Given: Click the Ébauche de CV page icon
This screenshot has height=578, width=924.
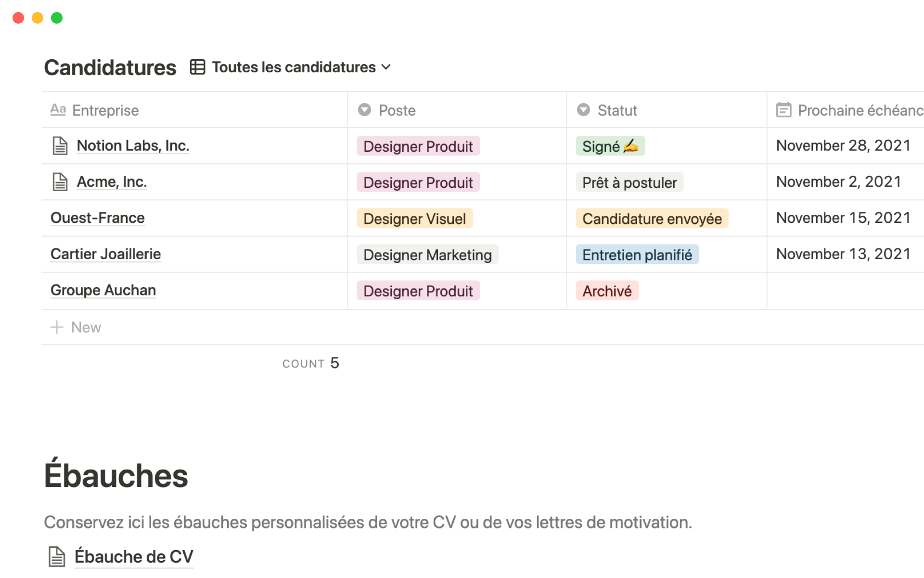Looking at the screenshot, I should pyautogui.click(x=57, y=556).
